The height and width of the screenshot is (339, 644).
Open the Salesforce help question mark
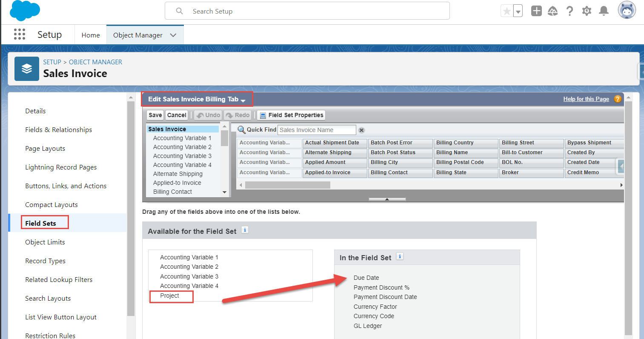tap(570, 11)
